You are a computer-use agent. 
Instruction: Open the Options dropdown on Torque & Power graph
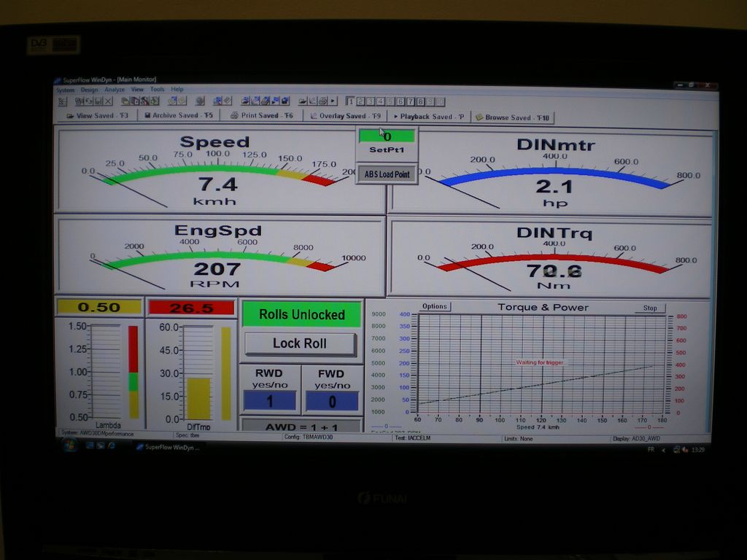click(x=435, y=306)
